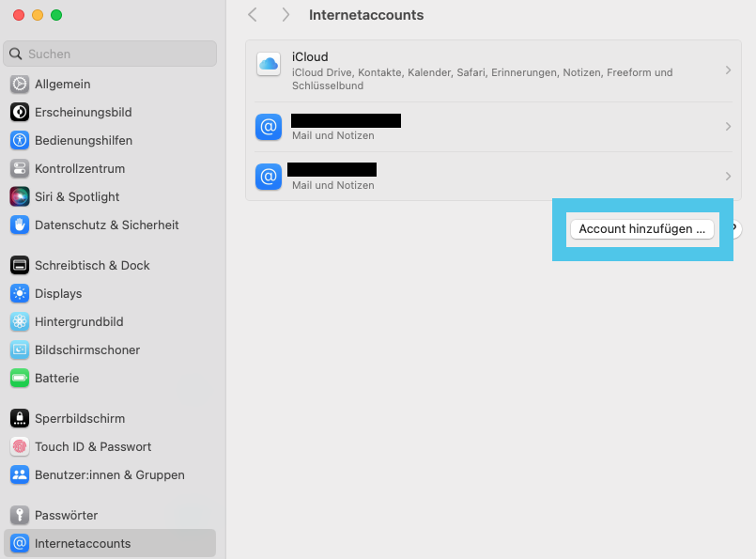Image resolution: width=756 pixels, height=559 pixels.
Task: Open the Siri & Spotlight icon
Action: [20, 196]
